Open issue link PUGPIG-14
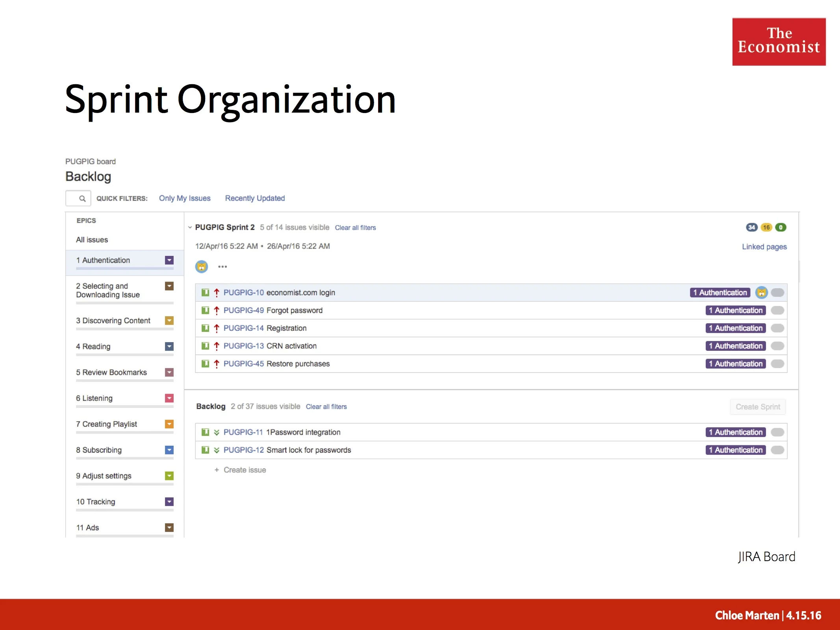 click(x=243, y=328)
